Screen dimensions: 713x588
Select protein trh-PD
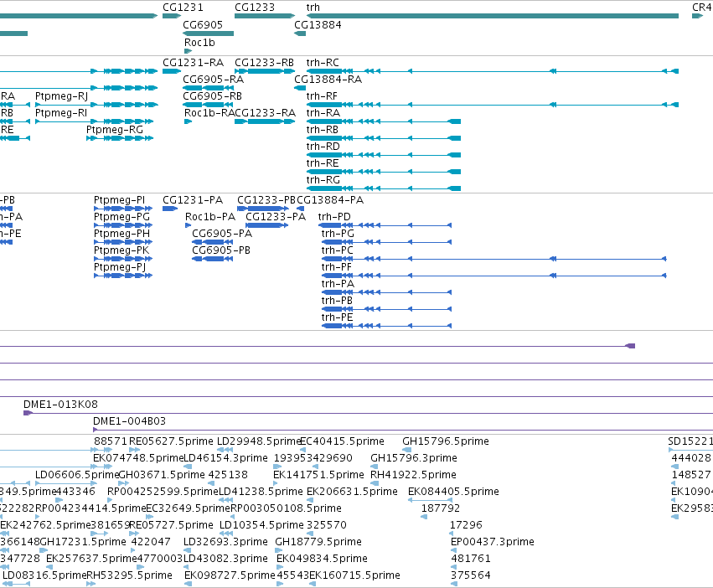334,218
